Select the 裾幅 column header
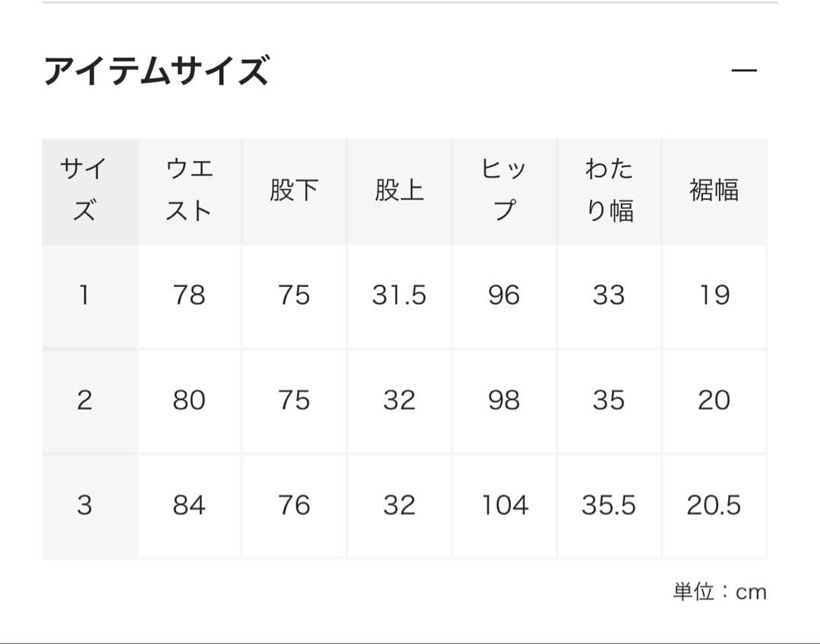The width and height of the screenshot is (820, 644). pos(714,190)
